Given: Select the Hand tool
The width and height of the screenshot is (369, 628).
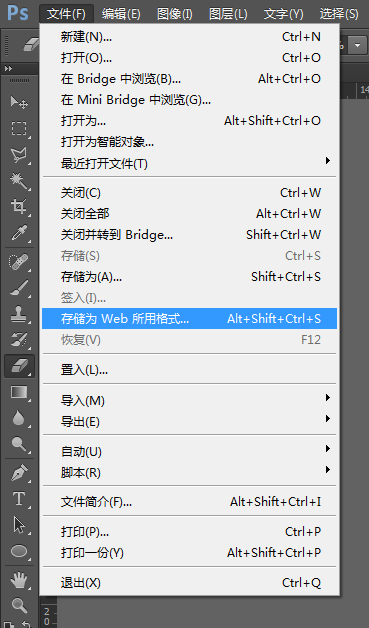Looking at the screenshot, I should (x=19, y=580).
